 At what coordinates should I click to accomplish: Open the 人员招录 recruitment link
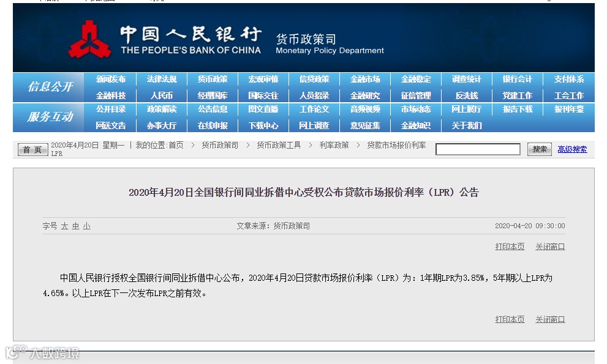tap(314, 95)
